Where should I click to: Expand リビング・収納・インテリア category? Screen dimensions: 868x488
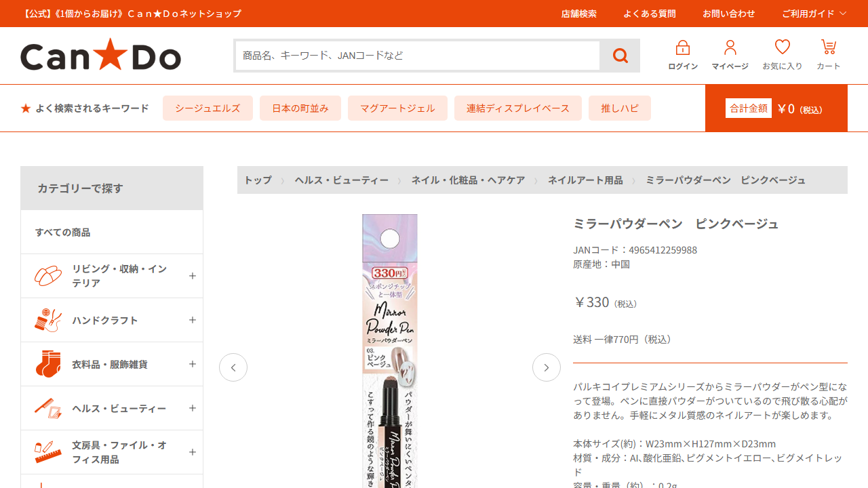click(x=193, y=276)
